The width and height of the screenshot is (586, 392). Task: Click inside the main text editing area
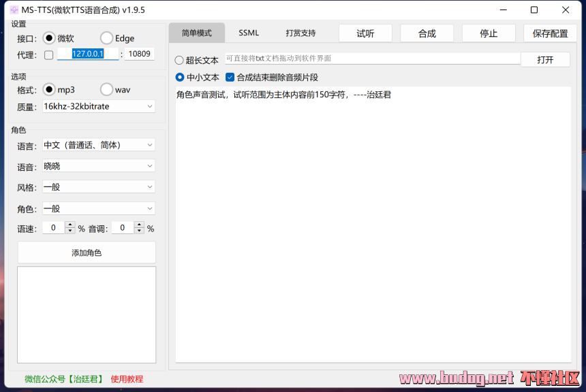coord(373,224)
